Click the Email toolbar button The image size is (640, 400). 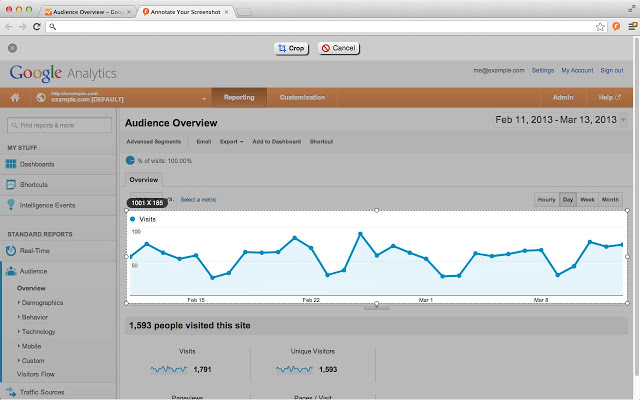pyautogui.click(x=204, y=142)
